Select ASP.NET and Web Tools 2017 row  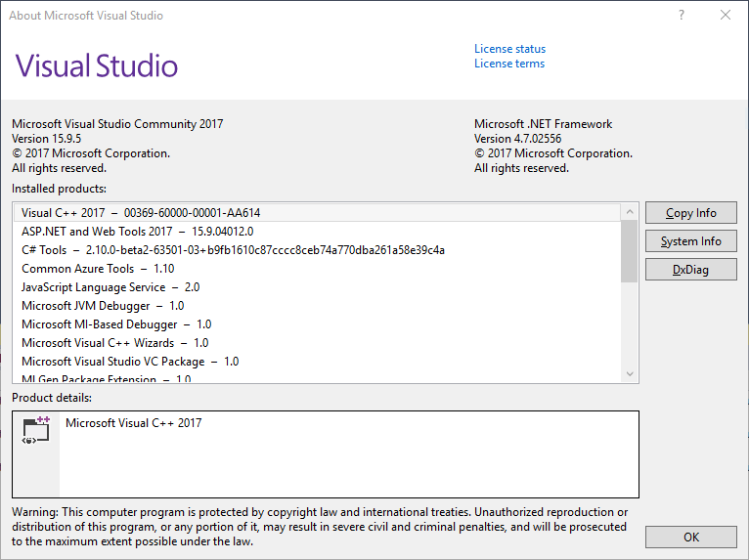317,232
